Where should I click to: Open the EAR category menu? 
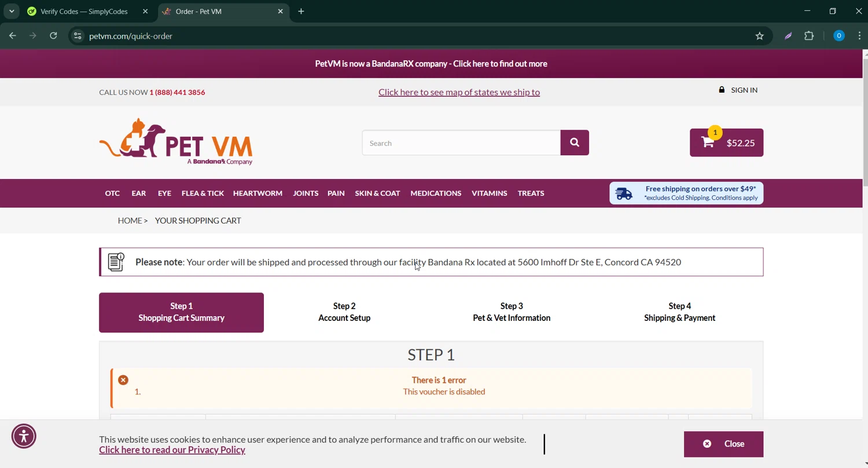[x=138, y=193]
